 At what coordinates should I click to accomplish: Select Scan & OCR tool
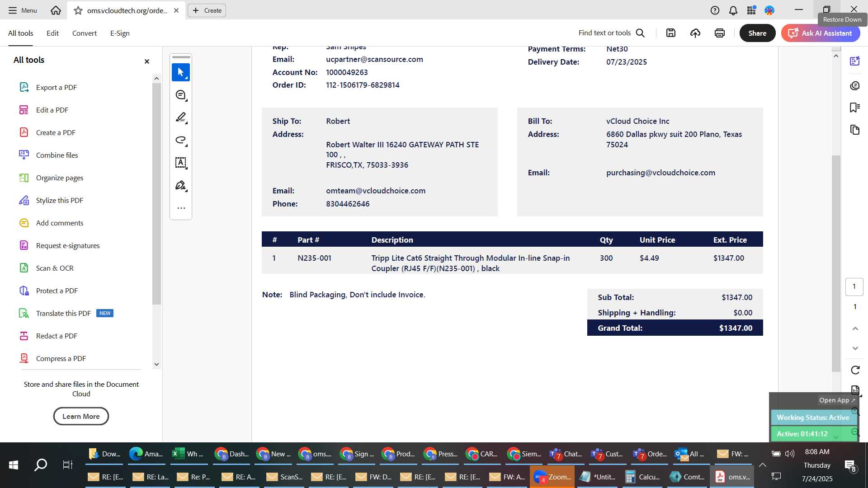tap(46, 268)
